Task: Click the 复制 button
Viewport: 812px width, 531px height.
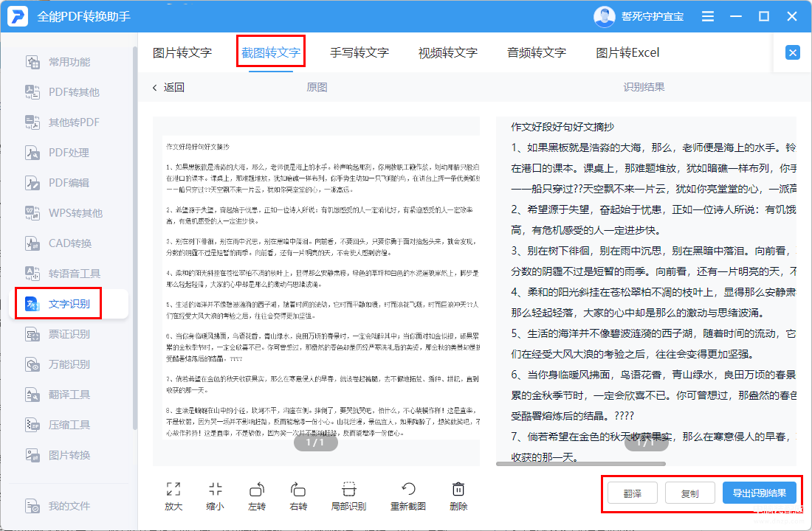Action: 689,493
